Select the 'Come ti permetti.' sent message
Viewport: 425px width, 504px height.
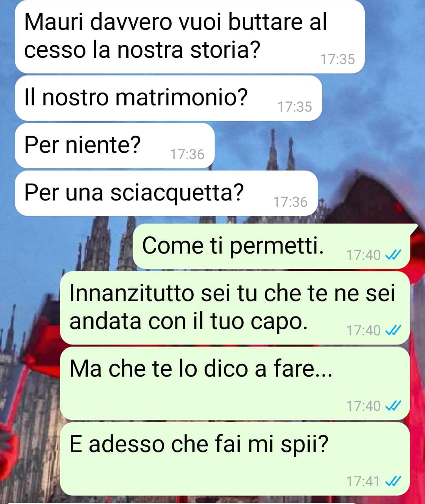[x=272, y=246]
